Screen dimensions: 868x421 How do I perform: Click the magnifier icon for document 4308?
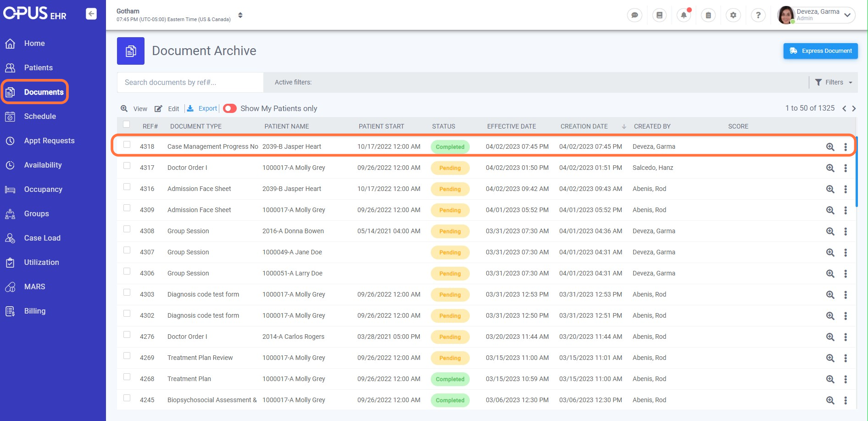[x=830, y=231]
